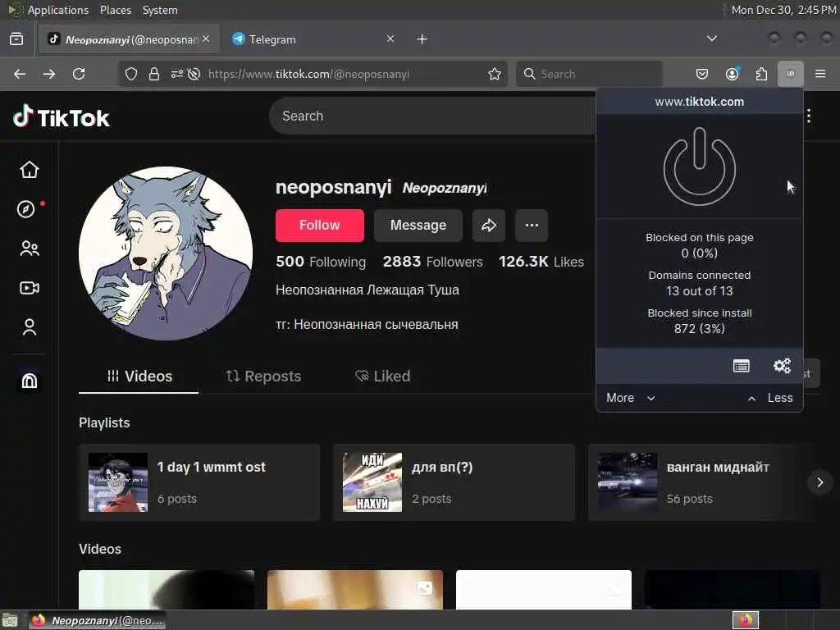This screenshot has width=840, height=630.
Task: Open the list all tabs dropdown
Action: pos(712,39)
